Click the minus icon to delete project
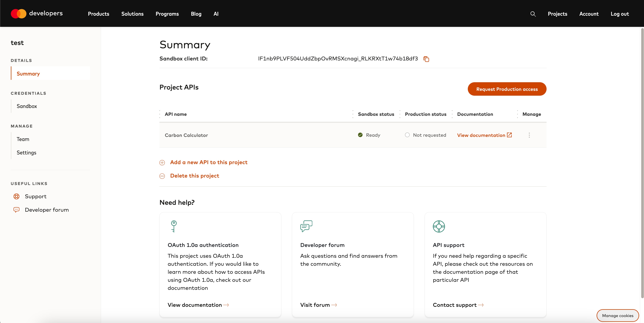Viewport: 644px width, 323px height. tap(162, 176)
